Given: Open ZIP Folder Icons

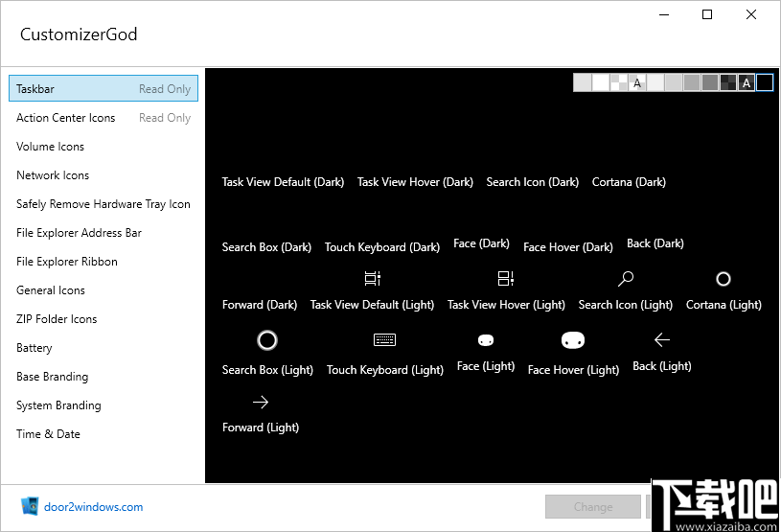Looking at the screenshot, I should (103, 319).
